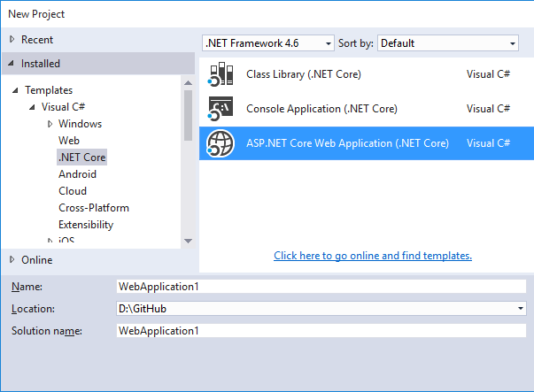Viewport: 534px width, 392px height.
Task: Select the Cloud templates category
Action: coord(73,191)
